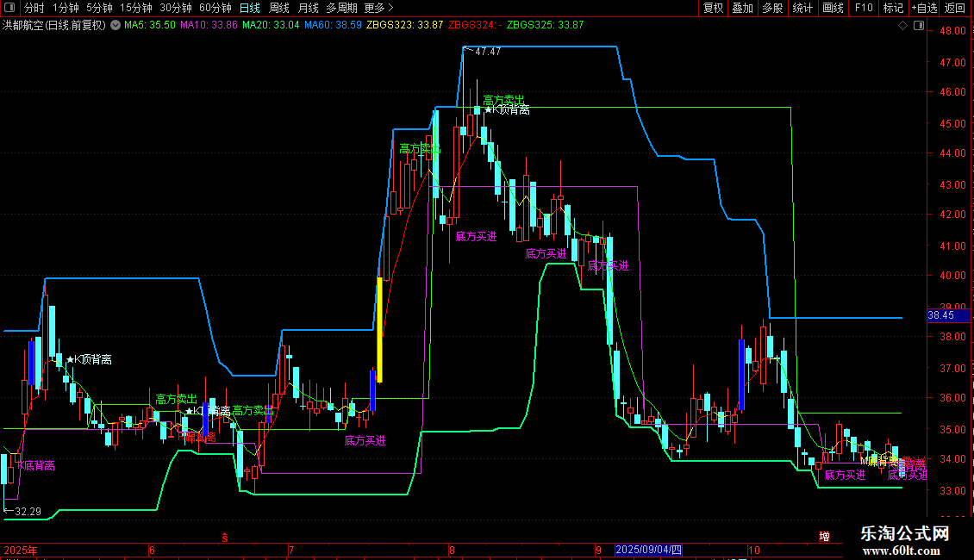This screenshot has width=974, height=560.
Task: Click the ★K顶背离 label near 46.00 level
Action: [507, 110]
